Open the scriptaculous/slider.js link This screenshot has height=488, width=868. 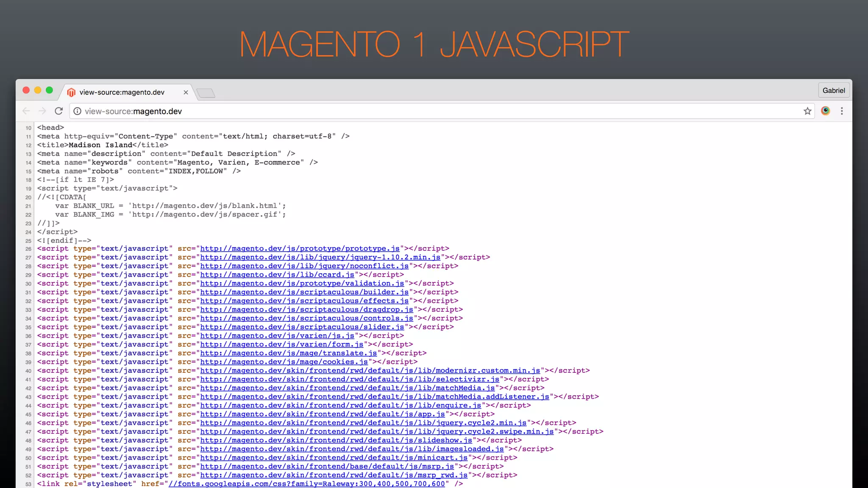pyautogui.click(x=302, y=327)
